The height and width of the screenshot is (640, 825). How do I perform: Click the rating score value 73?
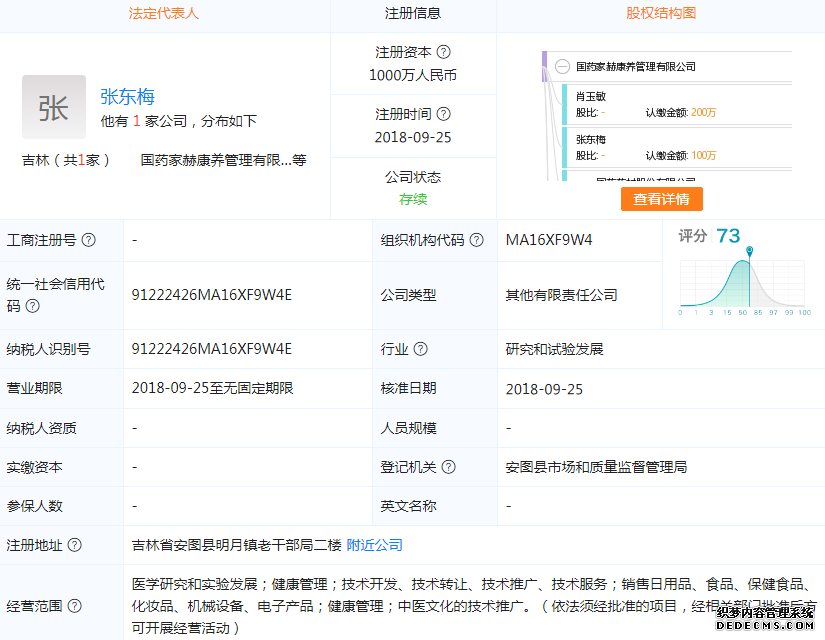point(728,235)
